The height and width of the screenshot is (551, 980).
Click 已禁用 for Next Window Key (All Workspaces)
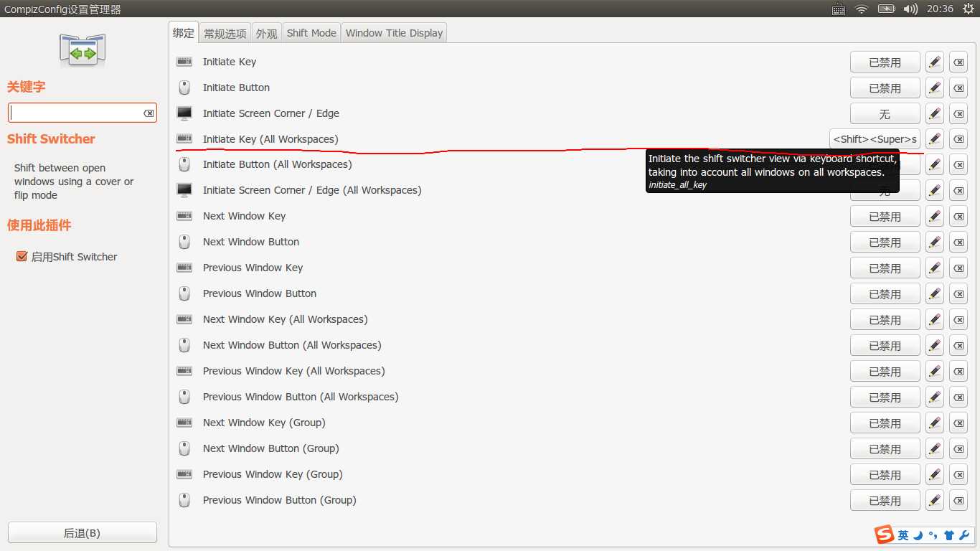pyautogui.click(x=885, y=320)
